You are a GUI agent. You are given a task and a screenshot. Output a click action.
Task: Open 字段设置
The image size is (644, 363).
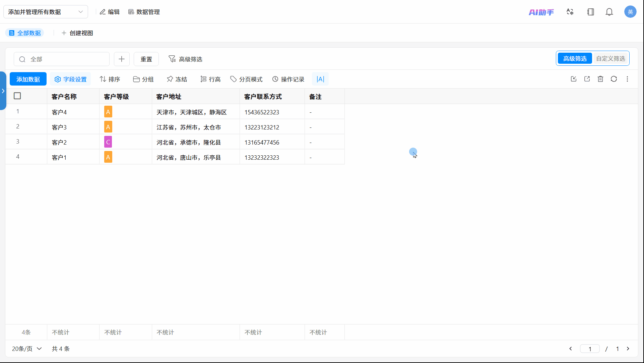[x=70, y=79]
